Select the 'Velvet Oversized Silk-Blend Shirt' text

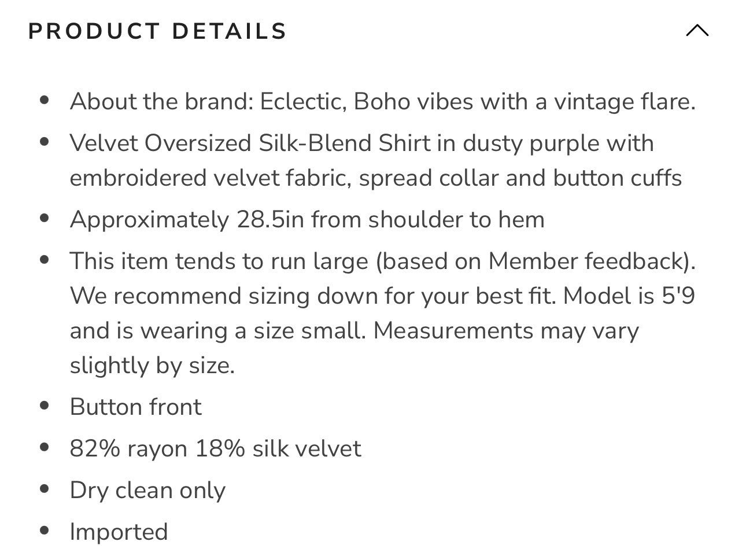251,143
